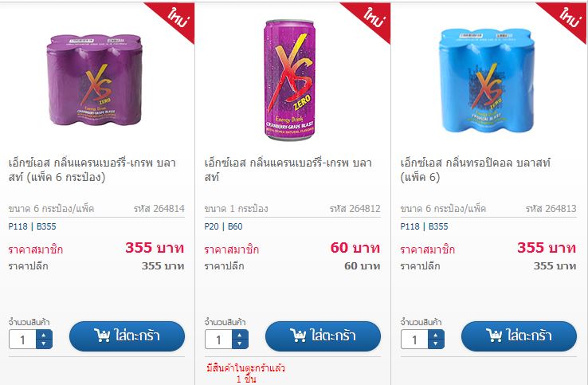The image size is (588, 385).
Task: Open cranberry-grape 6-pack product title link
Action: click(92, 170)
